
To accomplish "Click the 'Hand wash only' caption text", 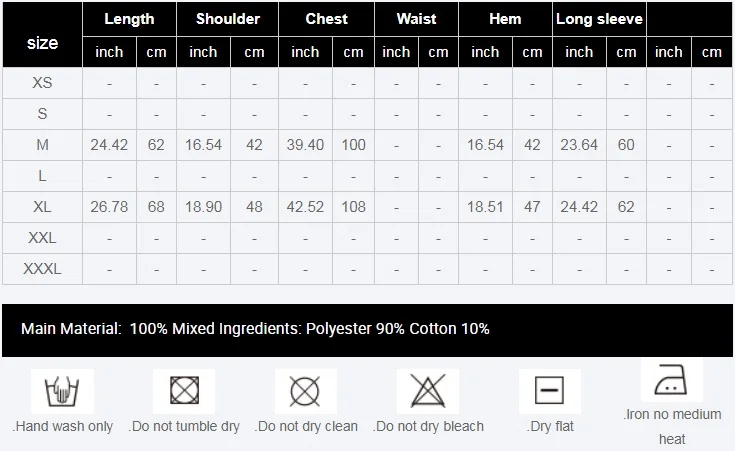I will click(64, 426).
